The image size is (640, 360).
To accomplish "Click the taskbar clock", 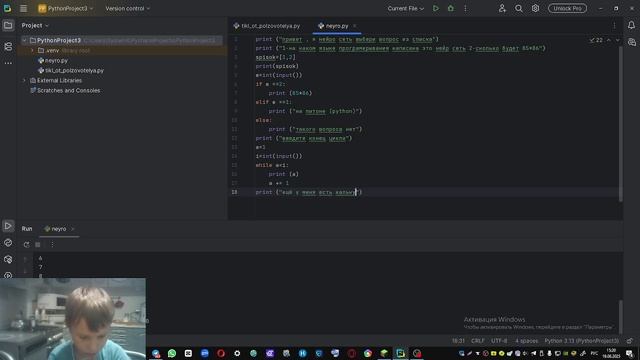I will click(611, 353).
